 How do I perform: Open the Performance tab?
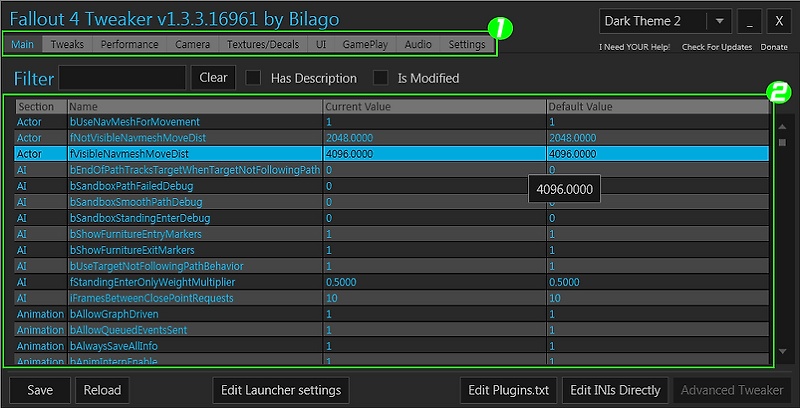(129, 44)
